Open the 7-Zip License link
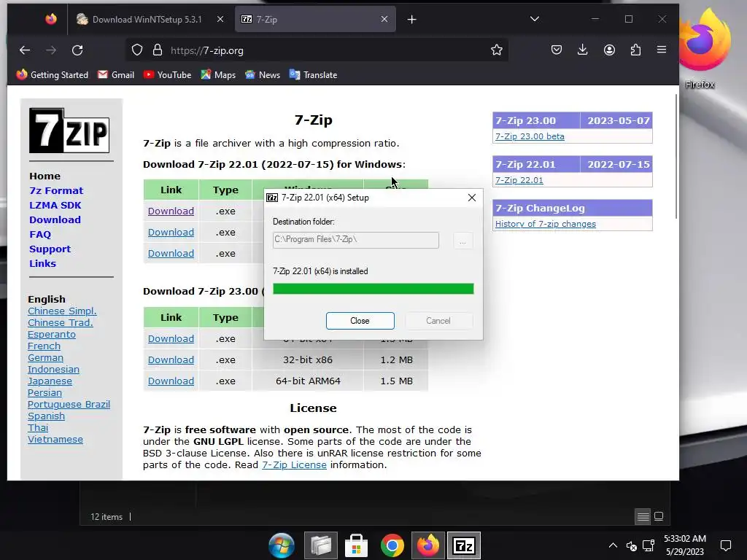The height and width of the screenshot is (560, 747). tap(294, 464)
